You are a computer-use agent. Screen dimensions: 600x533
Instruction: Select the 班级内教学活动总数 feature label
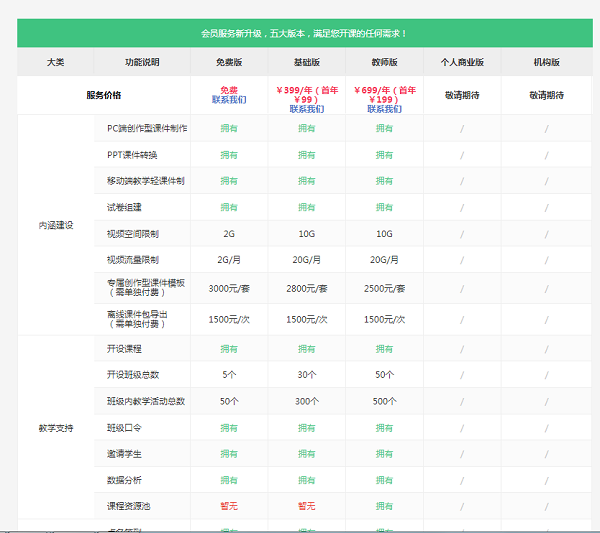coord(146,401)
